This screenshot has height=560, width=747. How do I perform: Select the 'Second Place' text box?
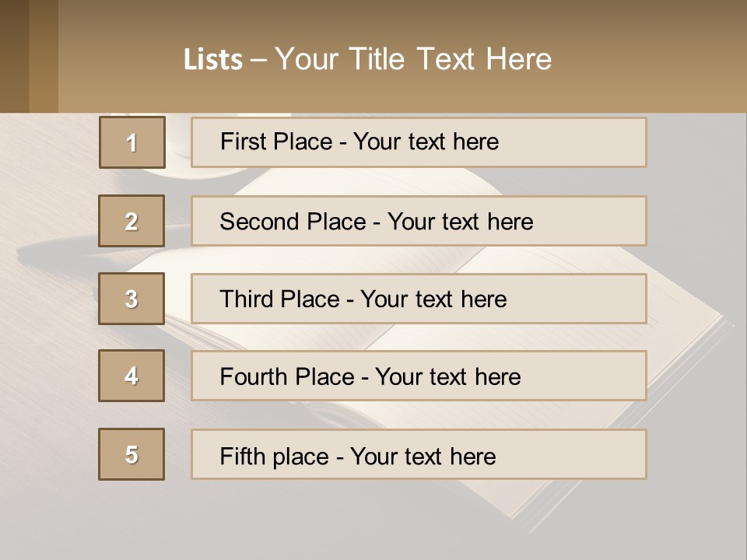419,221
